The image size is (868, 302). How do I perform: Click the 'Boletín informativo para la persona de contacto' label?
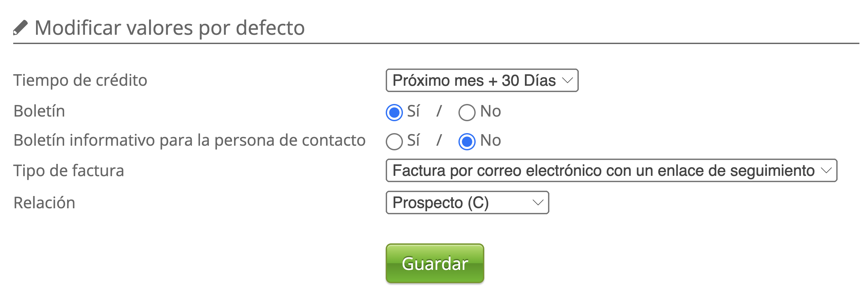189,140
